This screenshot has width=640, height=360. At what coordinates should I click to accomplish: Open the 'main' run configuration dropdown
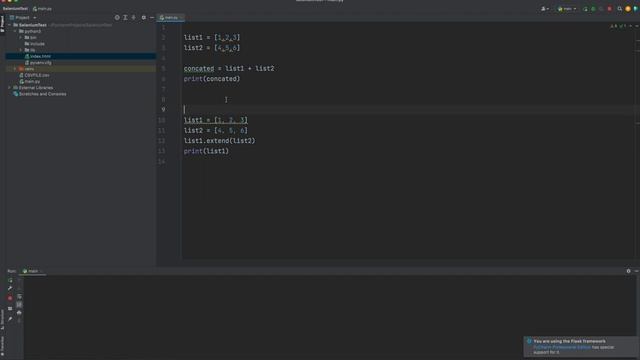(x=567, y=9)
